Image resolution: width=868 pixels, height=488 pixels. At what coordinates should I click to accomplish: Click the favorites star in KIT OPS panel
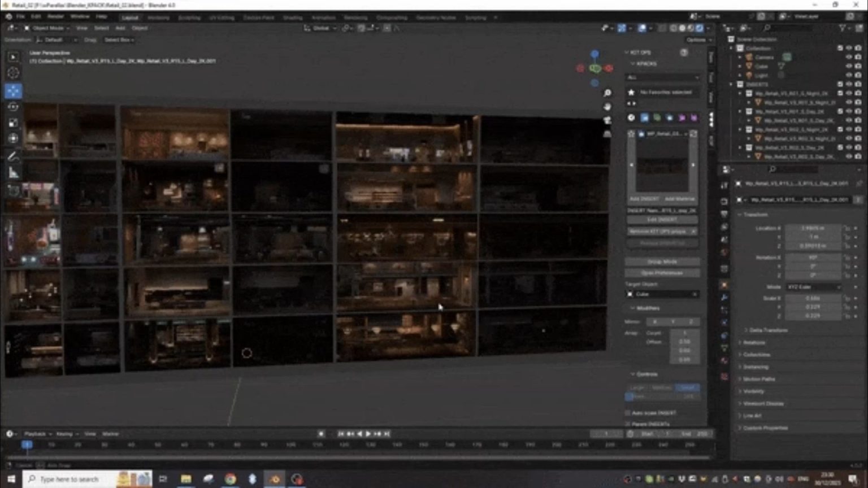tap(631, 92)
